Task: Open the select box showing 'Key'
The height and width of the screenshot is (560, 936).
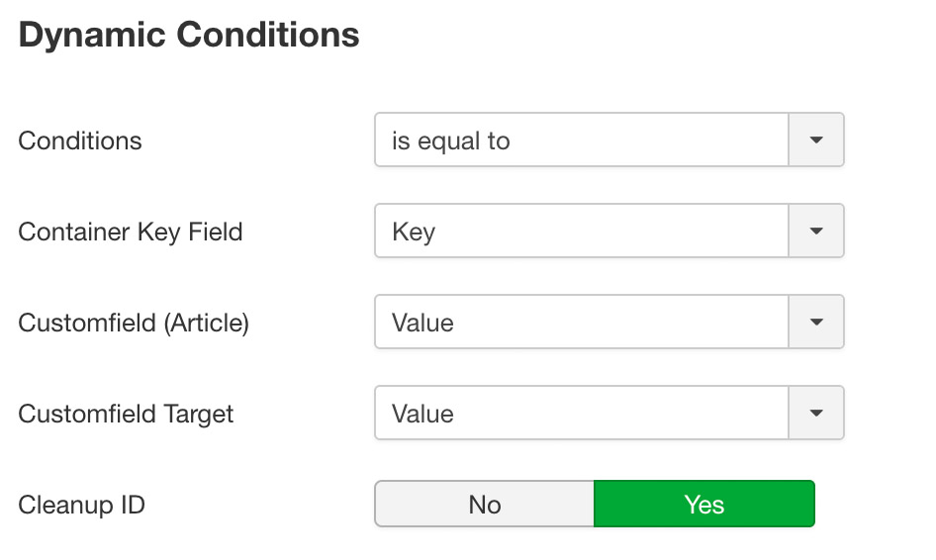Action: [608, 232]
